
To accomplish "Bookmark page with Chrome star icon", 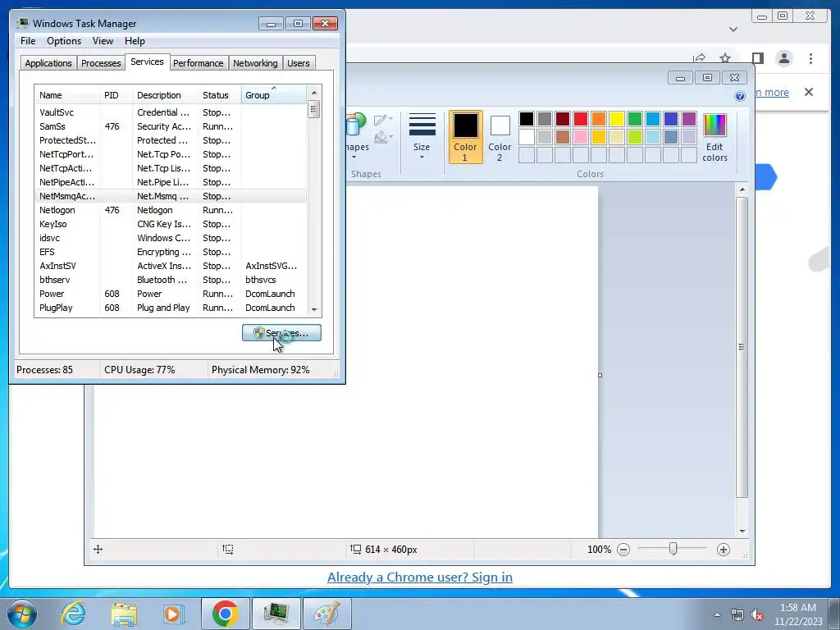I will [725, 58].
